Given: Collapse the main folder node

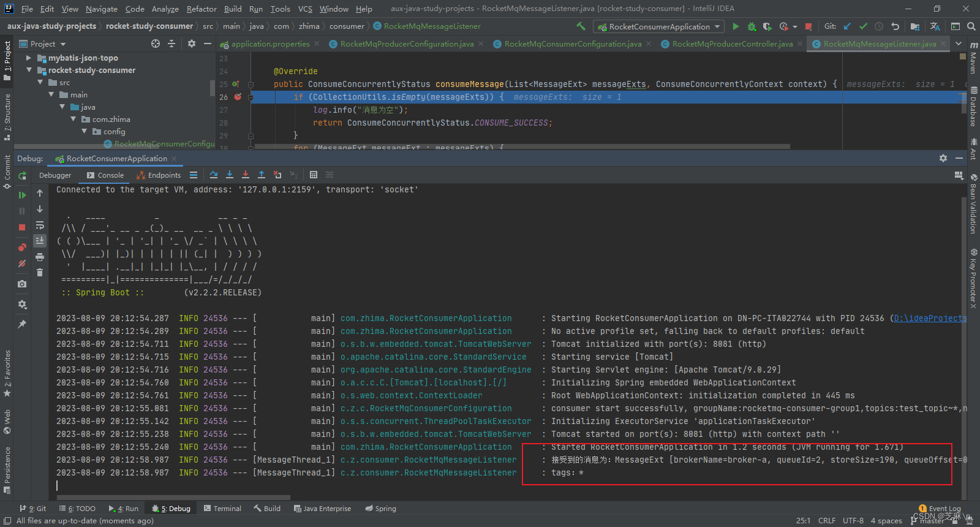Looking at the screenshot, I should point(51,94).
